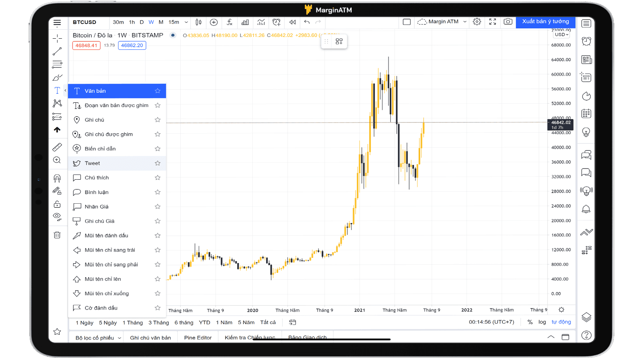Undo last action arrow
This screenshot has width=644, height=358.
click(x=307, y=22)
